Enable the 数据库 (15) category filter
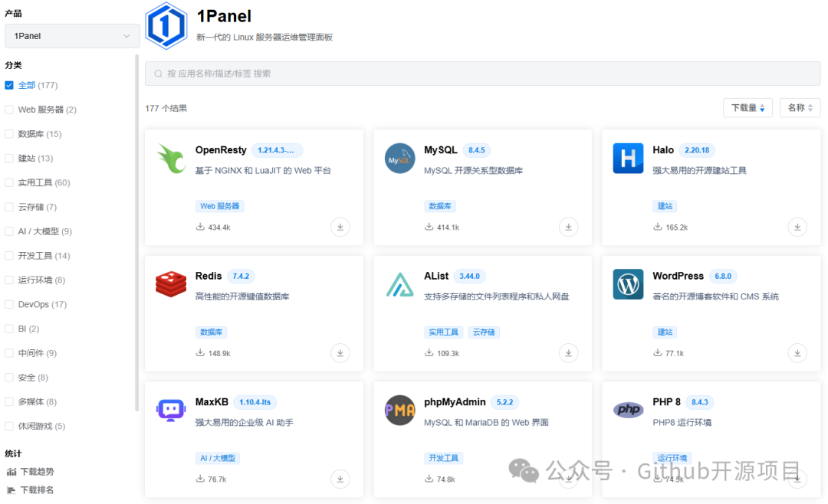This screenshot has width=828, height=504. 9,134
